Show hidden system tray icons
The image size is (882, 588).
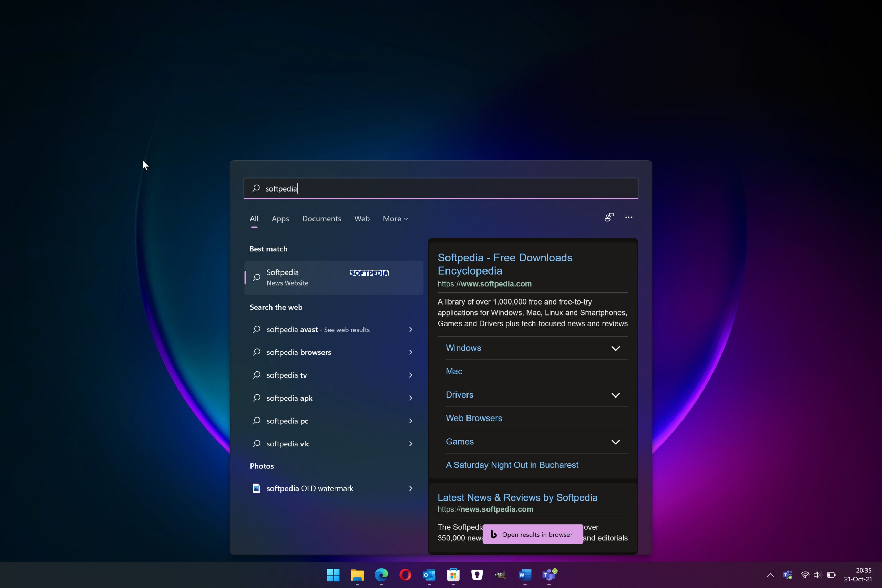click(770, 575)
